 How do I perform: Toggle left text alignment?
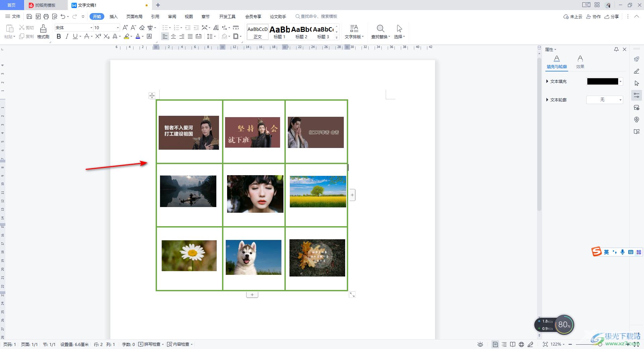click(165, 36)
